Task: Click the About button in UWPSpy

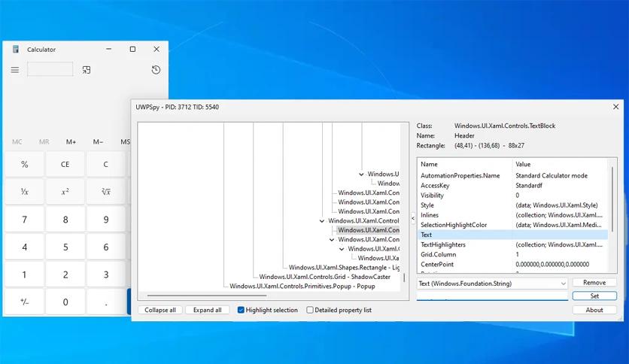Action: tap(594, 310)
